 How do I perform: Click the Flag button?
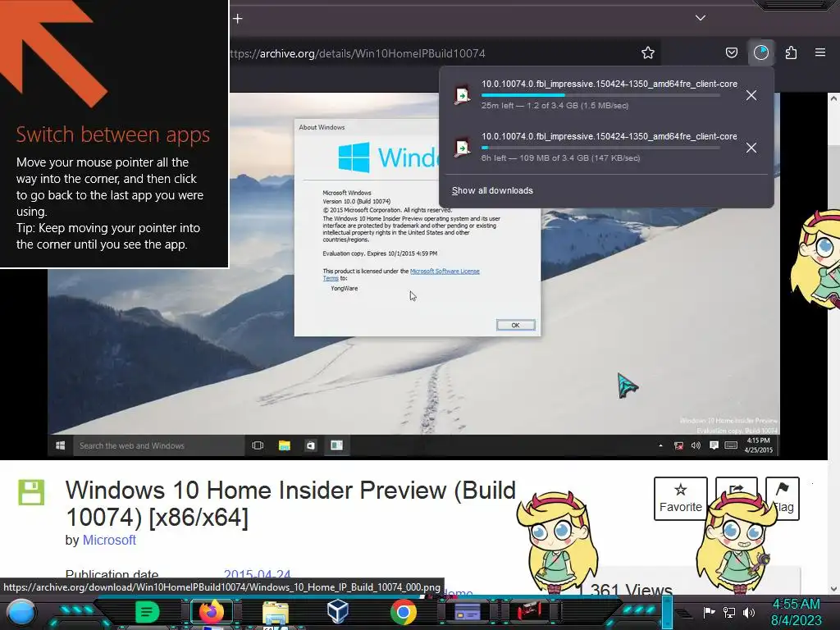tap(783, 499)
